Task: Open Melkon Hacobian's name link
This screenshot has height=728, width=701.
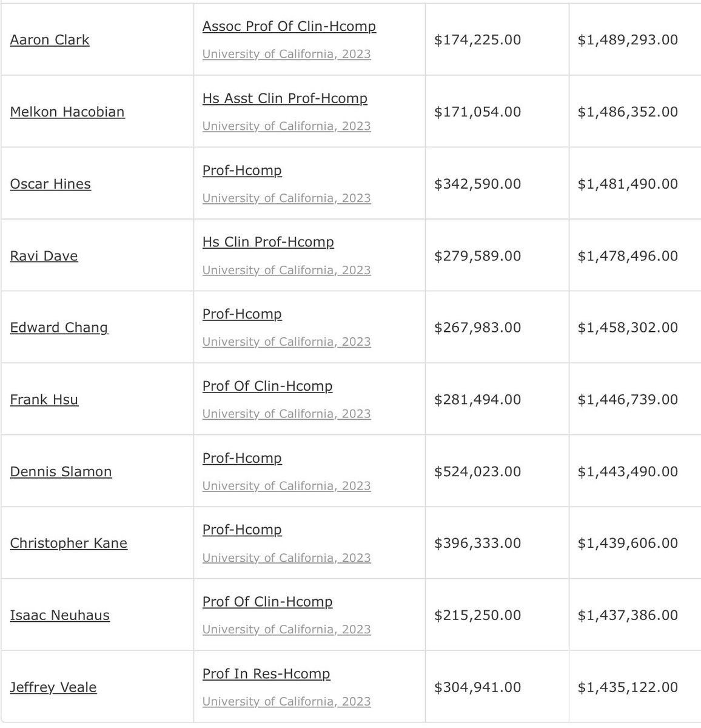Action: 67,112
